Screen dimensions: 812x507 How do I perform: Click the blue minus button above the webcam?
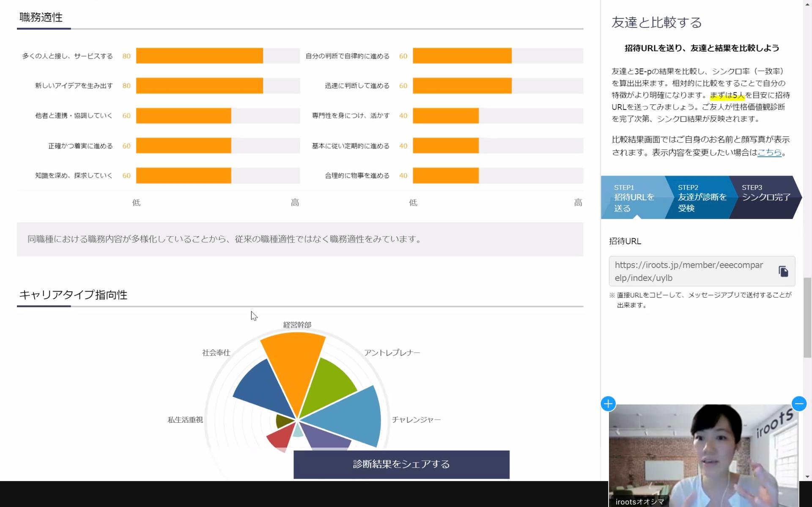[x=798, y=404]
